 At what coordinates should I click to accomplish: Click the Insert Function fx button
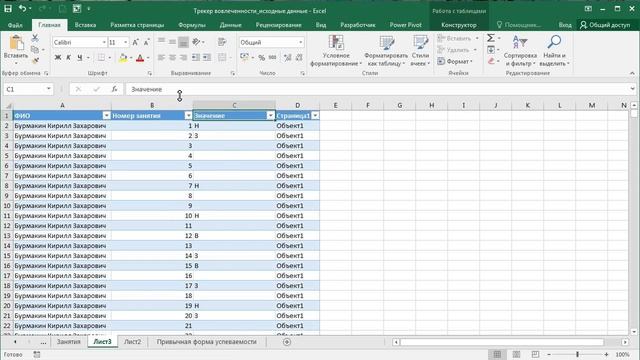[114, 89]
